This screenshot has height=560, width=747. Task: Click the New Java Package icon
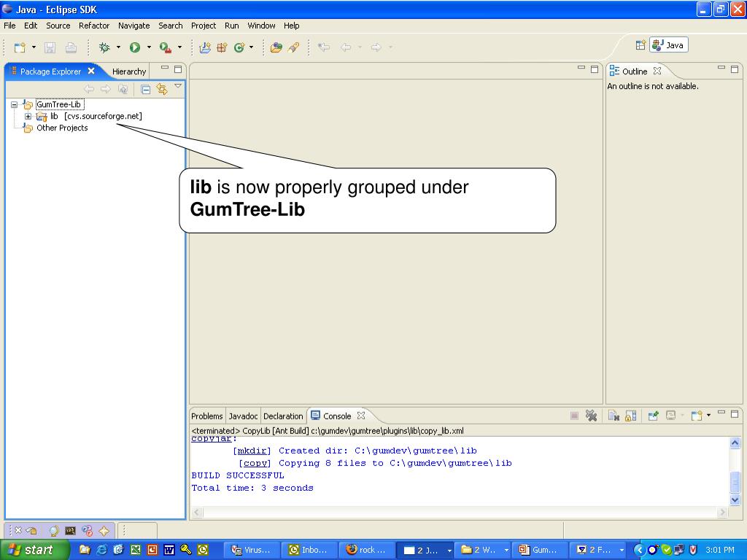[x=222, y=47]
